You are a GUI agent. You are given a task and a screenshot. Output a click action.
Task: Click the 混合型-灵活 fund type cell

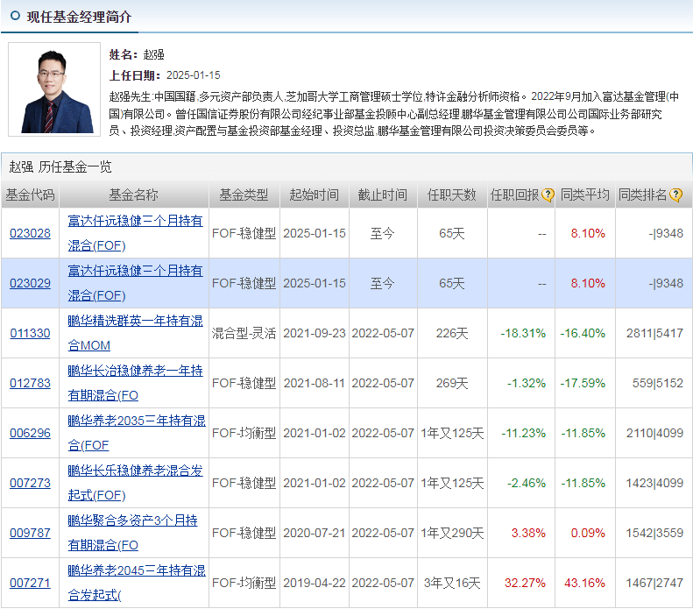coord(244,333)
